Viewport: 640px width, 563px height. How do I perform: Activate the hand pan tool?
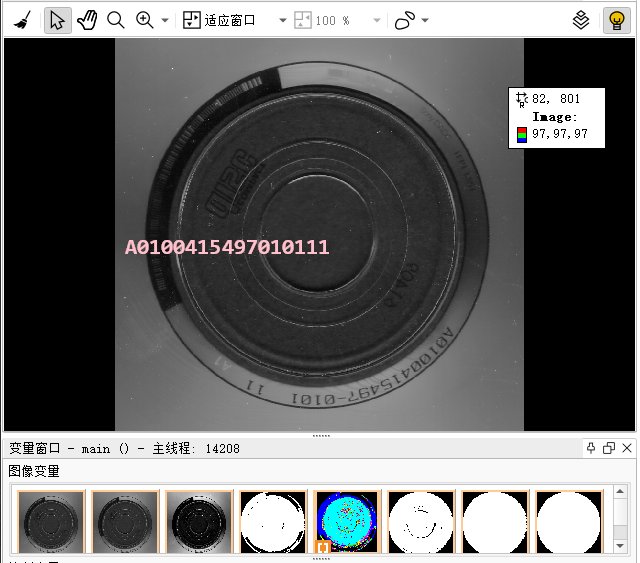(87, 20)
